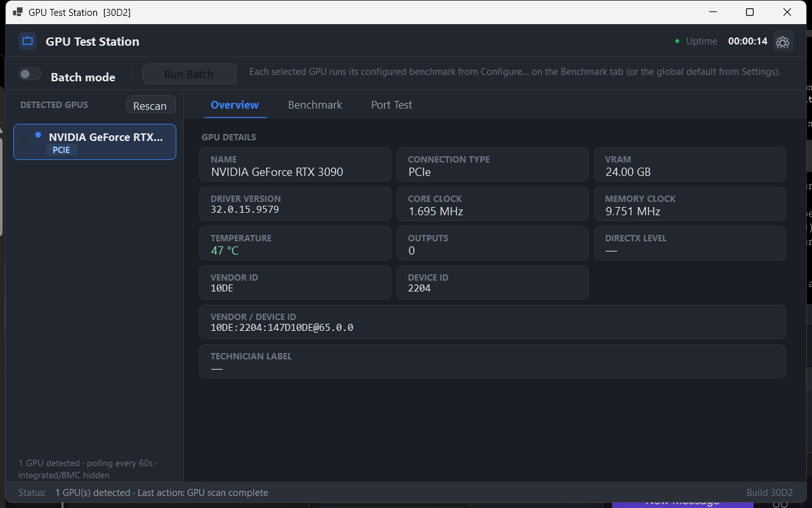812x508 pixels.
Task: Click the GPU DETAILS section heading
Action: (x=229, y=137)
